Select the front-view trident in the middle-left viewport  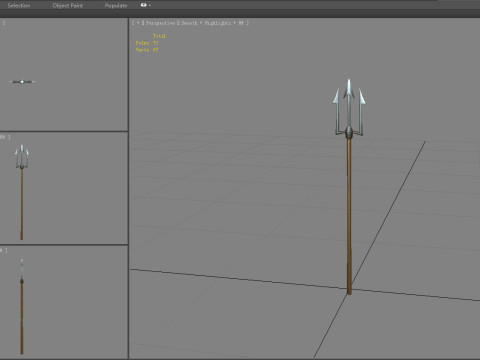pos(22,192)
